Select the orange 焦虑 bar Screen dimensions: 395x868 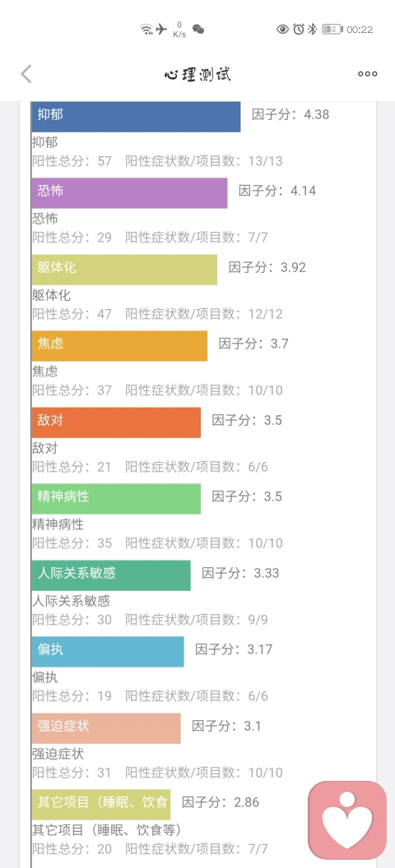coord(119,345)
